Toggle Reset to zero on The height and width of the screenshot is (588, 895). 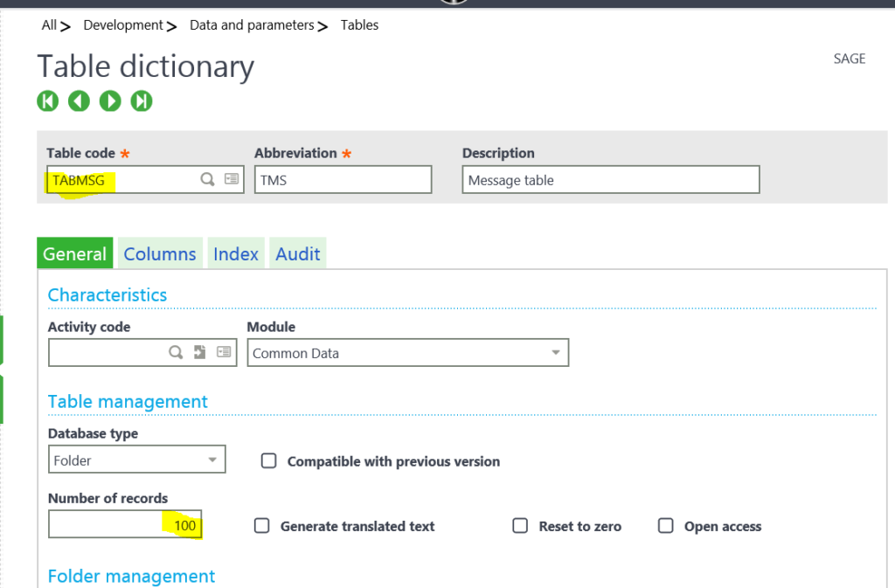point(520,526)
